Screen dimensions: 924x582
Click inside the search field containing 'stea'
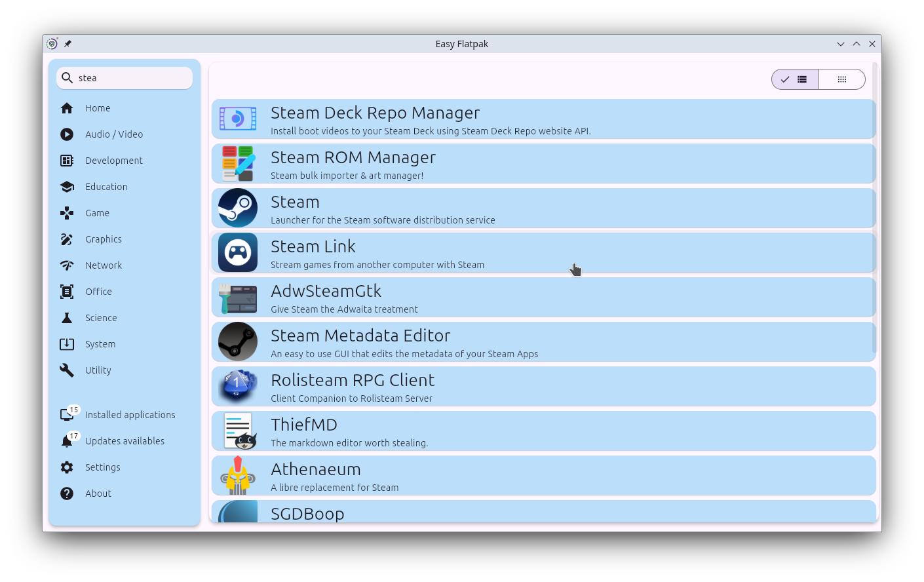click(x=125, y=78)
